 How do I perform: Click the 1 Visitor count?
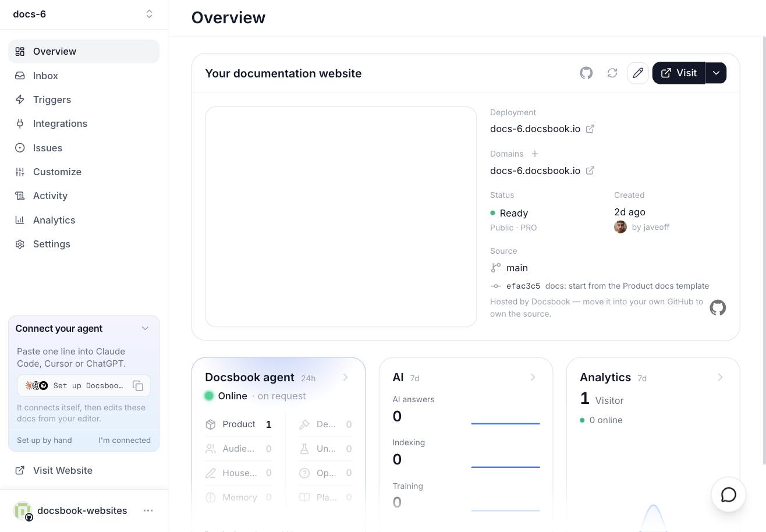[602, 399]
